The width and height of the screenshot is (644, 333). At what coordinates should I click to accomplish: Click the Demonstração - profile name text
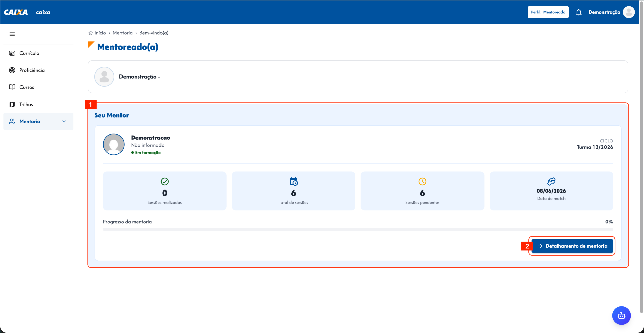pos(140,77)
